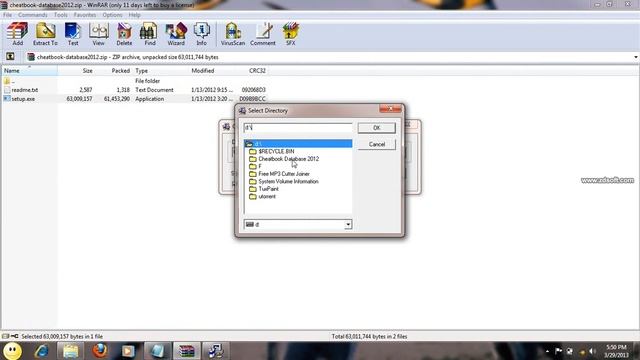The image size is (640, 360).
Task: Open Internet Explorer from taskbar
Action: pos(42,351)
